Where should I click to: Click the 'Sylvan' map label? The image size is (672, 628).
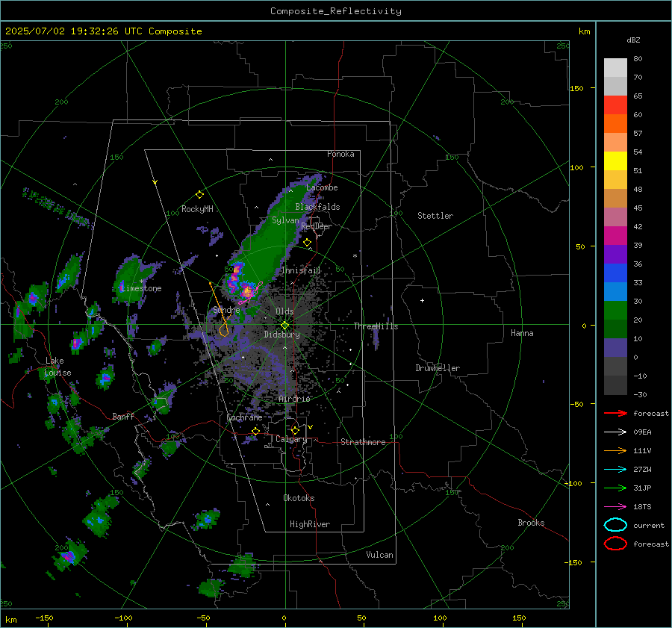[x=285, y=220]
